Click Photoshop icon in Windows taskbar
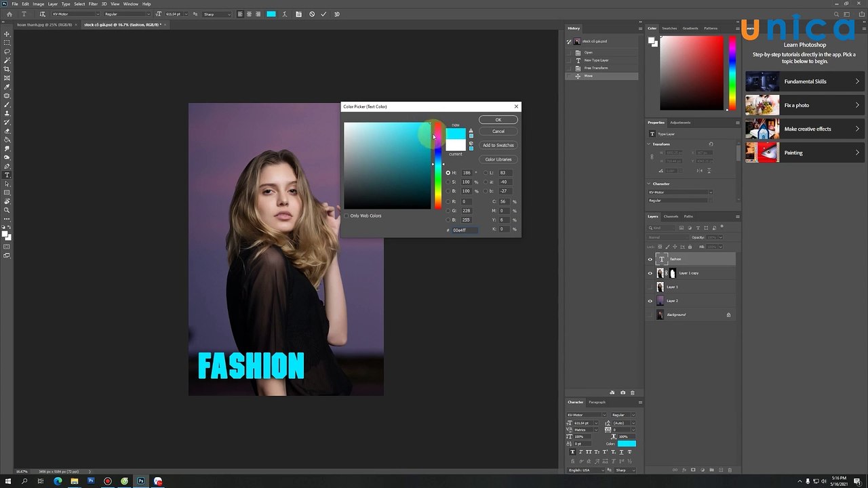The image size is (868, 488). point(141,481)
